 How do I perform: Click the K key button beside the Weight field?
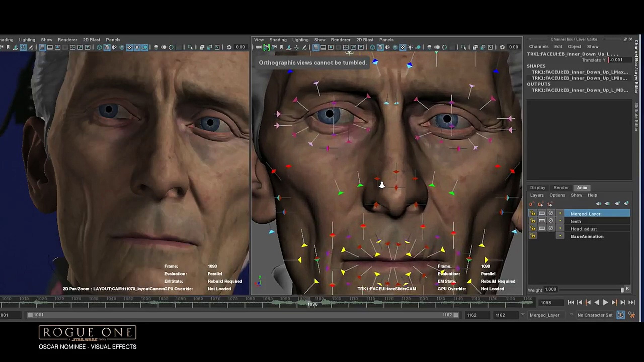(x=627, y=289)
